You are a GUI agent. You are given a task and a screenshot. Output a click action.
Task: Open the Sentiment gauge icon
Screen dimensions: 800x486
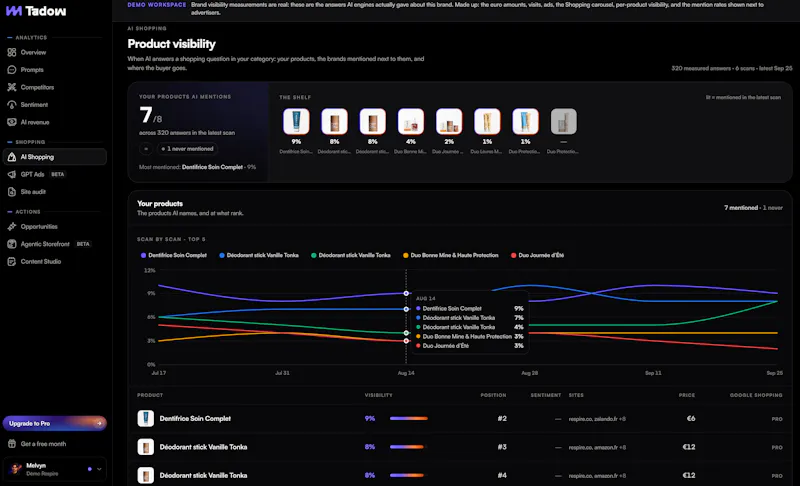coord(12,105)
